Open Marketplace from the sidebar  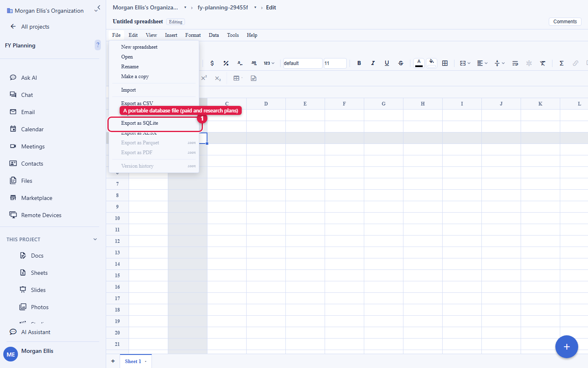point(37,198)
